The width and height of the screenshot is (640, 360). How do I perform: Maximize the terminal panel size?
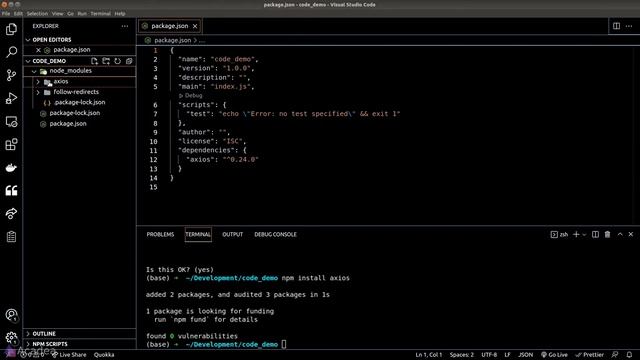pyautogui.click(x=620, y=234)
